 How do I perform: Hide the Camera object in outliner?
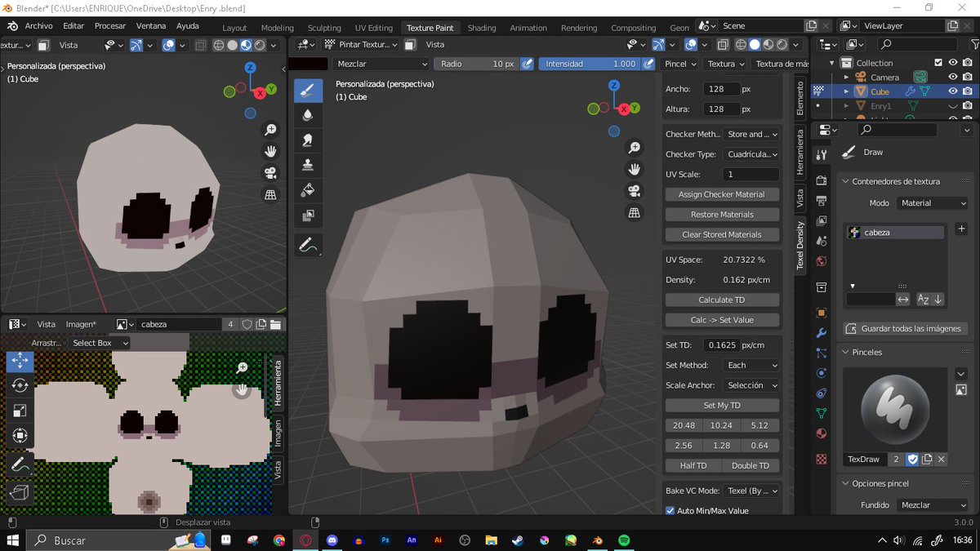point(952,77)
